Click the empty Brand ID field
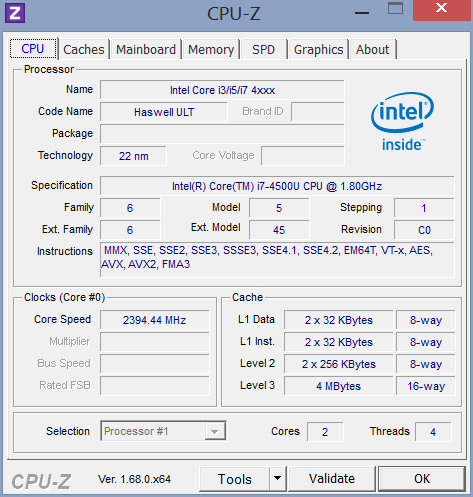Image resolution: width=473 pixels, height=497 pixels. [x=318, y=112]
